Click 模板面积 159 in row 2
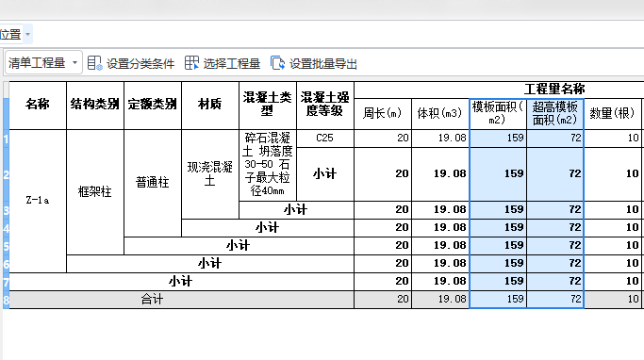644x360 pixels. [498, 174]
